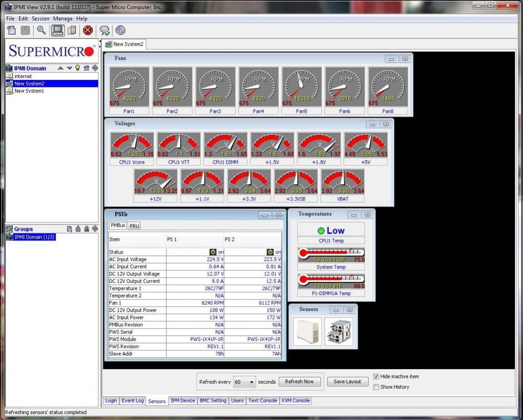The height and width of the screenshot is (420, 523).
Task: Click the Save Layout button
Action: tap(347, 382)
